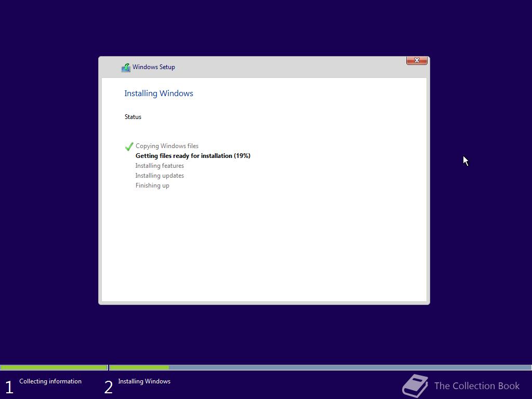This screenshot has width=532, height=399.
Task: Click the 'Installing Windows' stage label at bottom
Action: 144,381
